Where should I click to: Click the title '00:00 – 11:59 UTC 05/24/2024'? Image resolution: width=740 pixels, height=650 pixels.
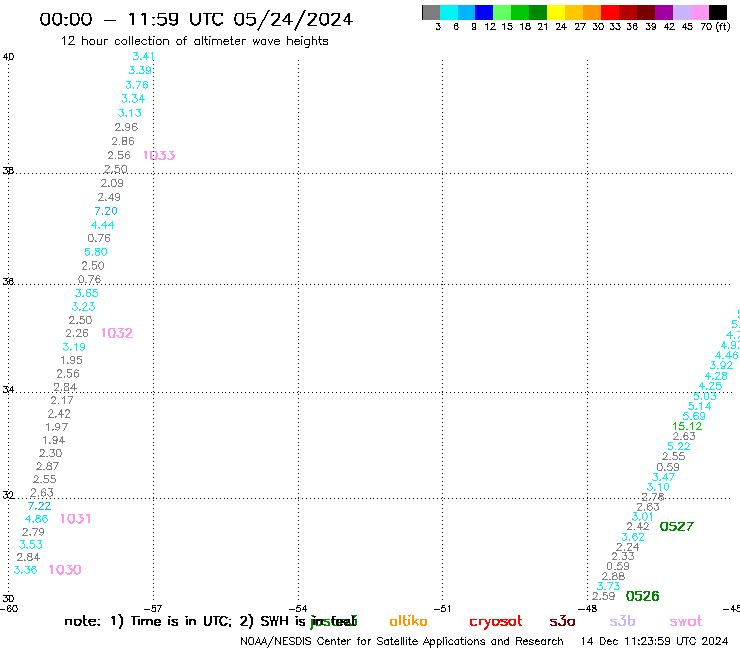196,19
